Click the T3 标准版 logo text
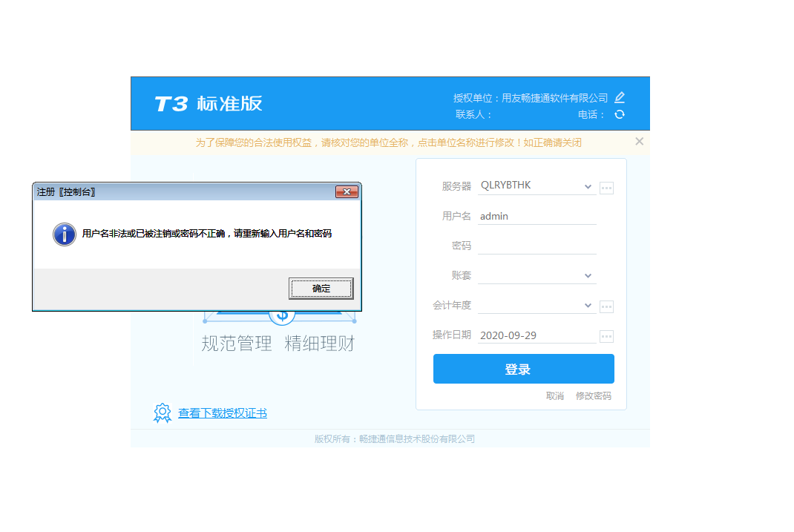 208,104
